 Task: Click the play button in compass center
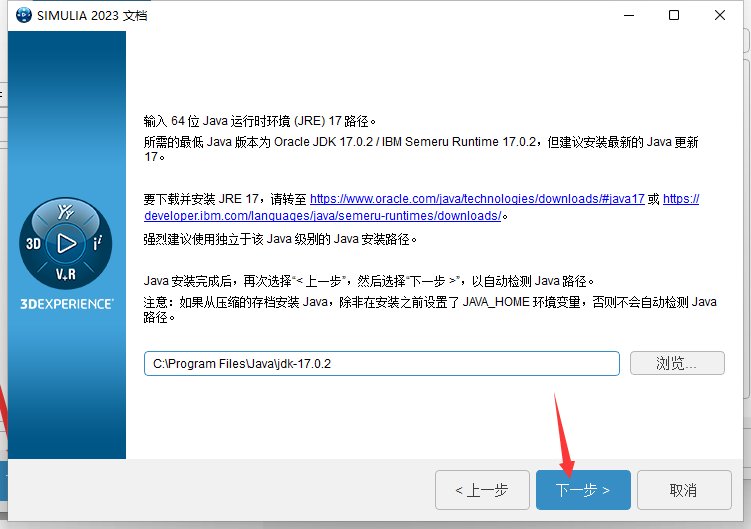tap(66, 243)
